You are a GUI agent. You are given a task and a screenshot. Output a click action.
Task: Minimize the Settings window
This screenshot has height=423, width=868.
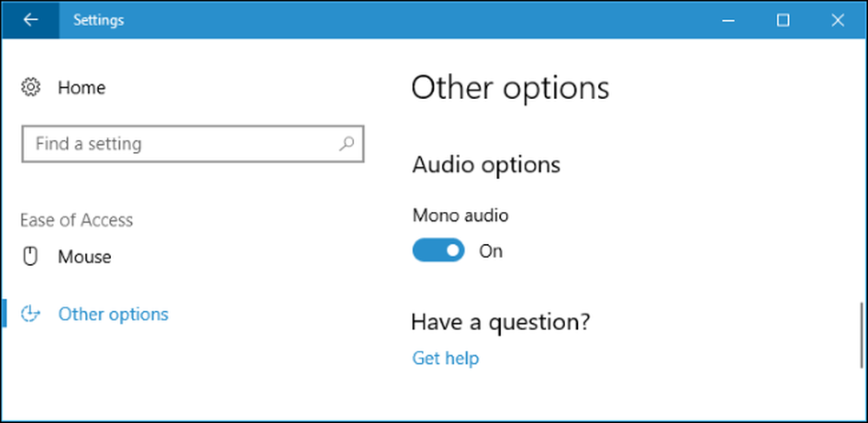click(x=728, y=21)
